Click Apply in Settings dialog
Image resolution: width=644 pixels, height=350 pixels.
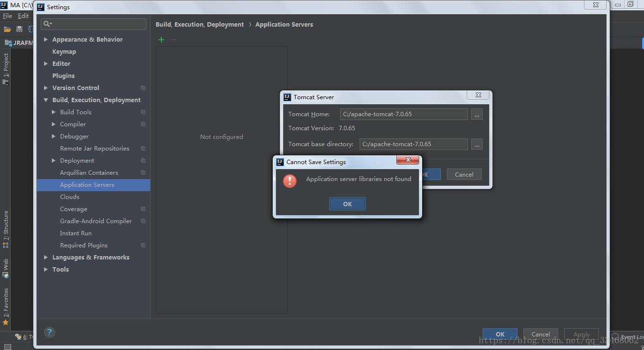tap(581, 334)
